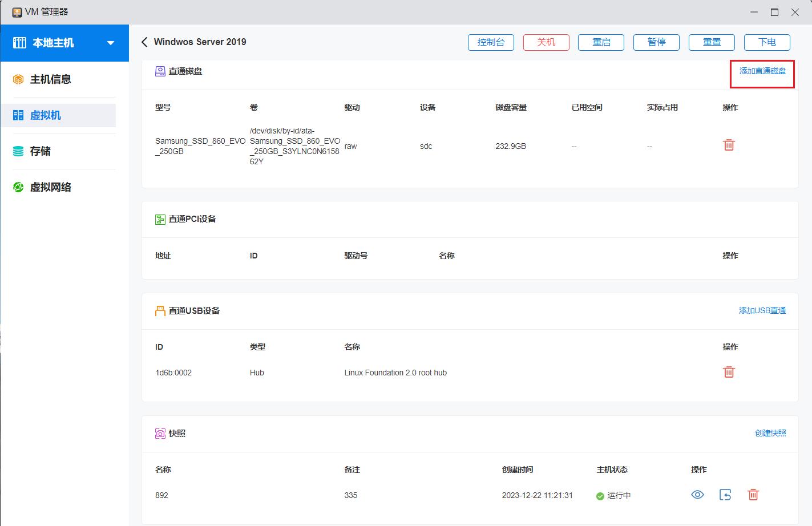Go back using the arrow beside Windwos Server 2019
This screenshot has width=812, height=526.
coord(144,42)
